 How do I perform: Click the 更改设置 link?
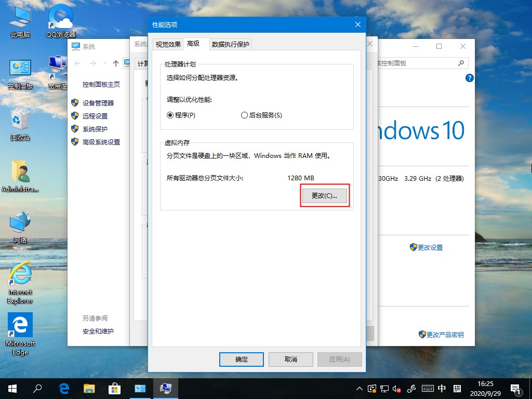click(430, 248)
